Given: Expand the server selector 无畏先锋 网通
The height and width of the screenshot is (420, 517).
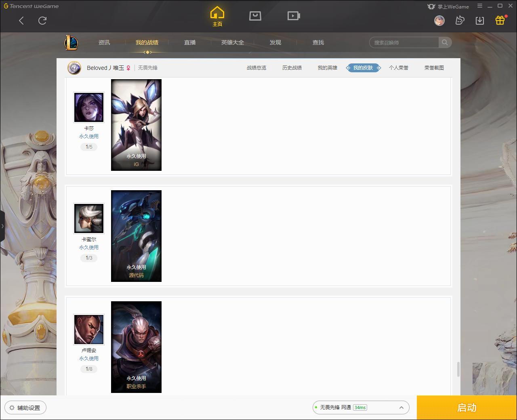Looking at the screenshot, I should (x=361, y=407).
